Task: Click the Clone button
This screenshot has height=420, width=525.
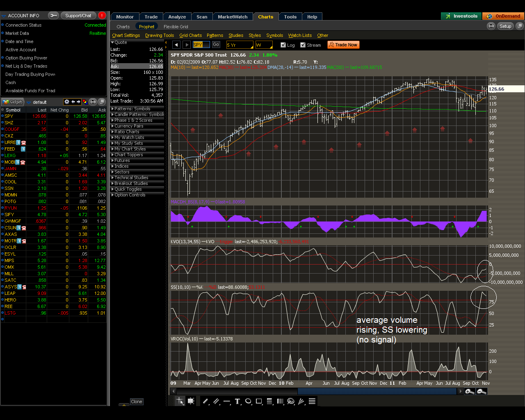Action: coord(137,402)
